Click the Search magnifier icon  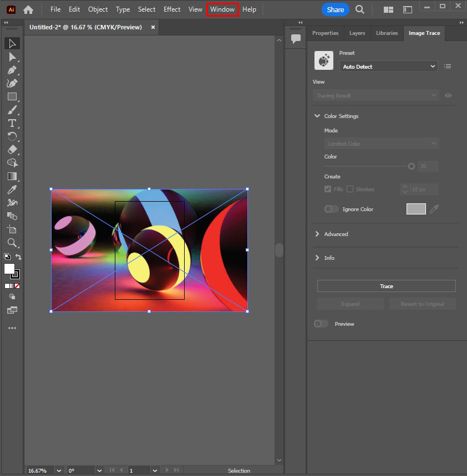[360, 9]
